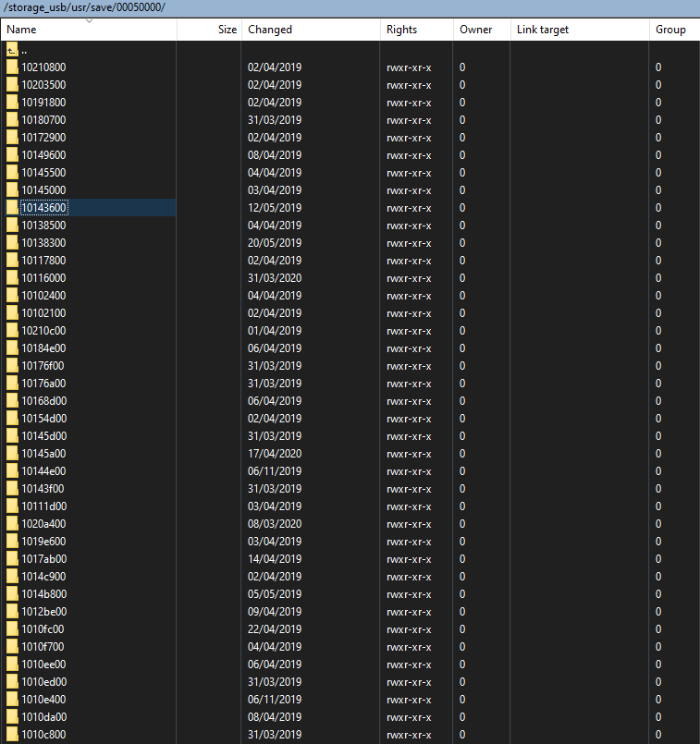Sort by the Owner column header

point(482,30)
